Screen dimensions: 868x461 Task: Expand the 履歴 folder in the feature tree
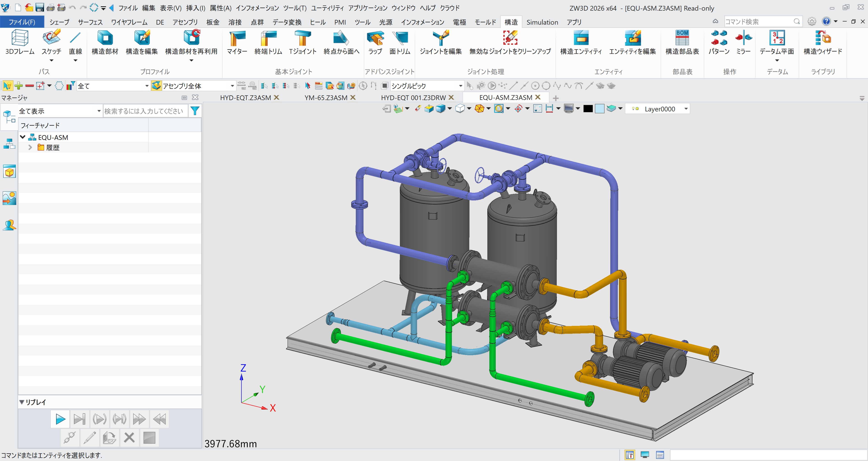[x=30, y=147]
